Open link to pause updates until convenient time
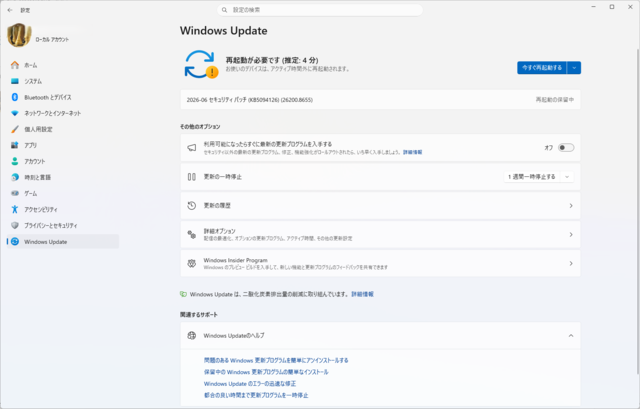 256,395
